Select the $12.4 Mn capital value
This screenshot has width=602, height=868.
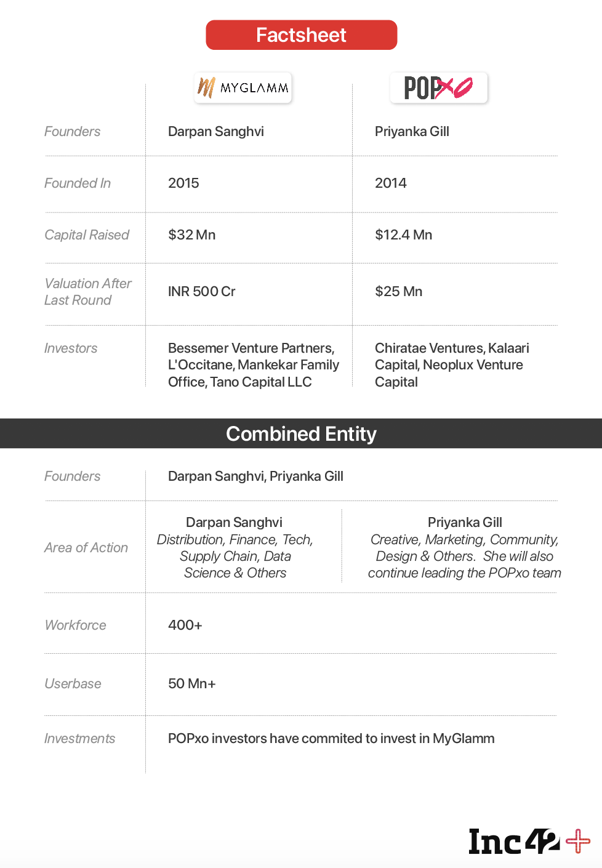(404, 235)
